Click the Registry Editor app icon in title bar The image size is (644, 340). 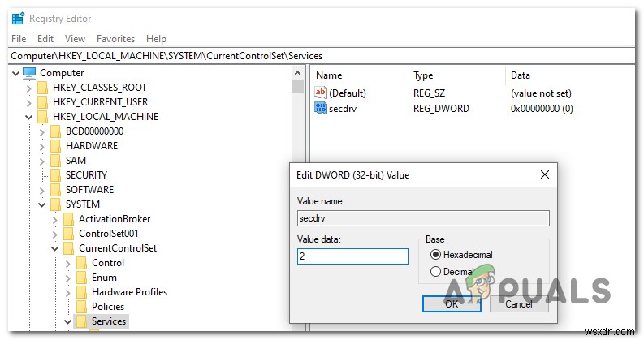coord(18,19)
